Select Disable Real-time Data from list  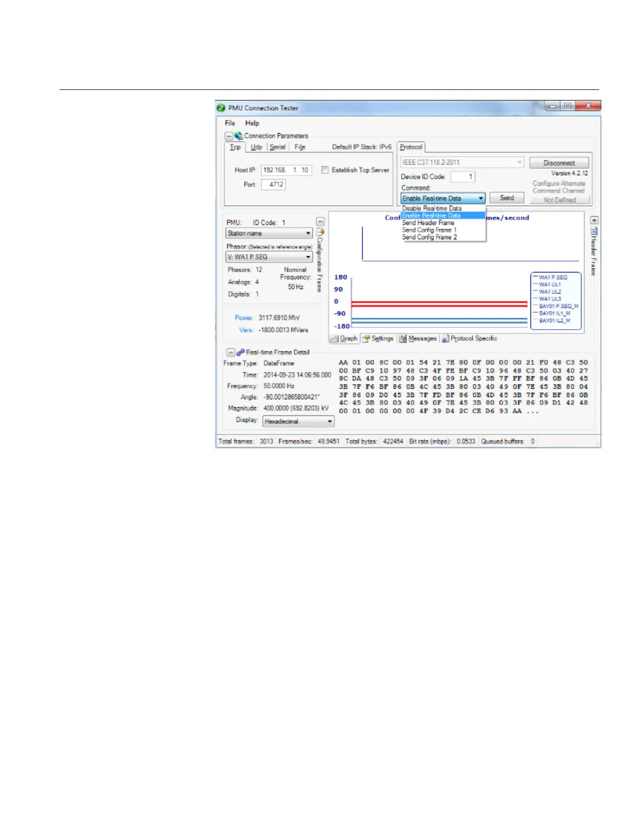[443, 208]
